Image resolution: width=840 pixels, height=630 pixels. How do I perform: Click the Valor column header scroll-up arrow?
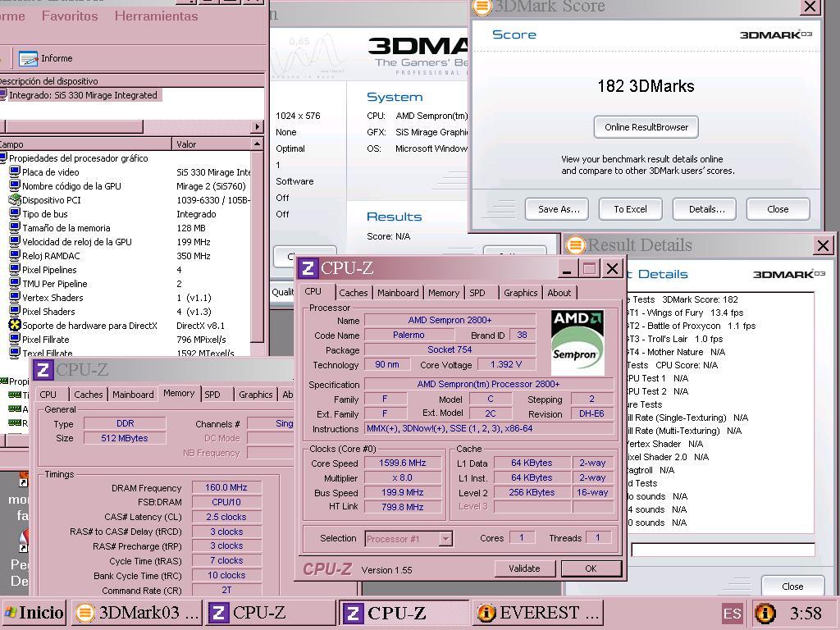pos(257,144)
